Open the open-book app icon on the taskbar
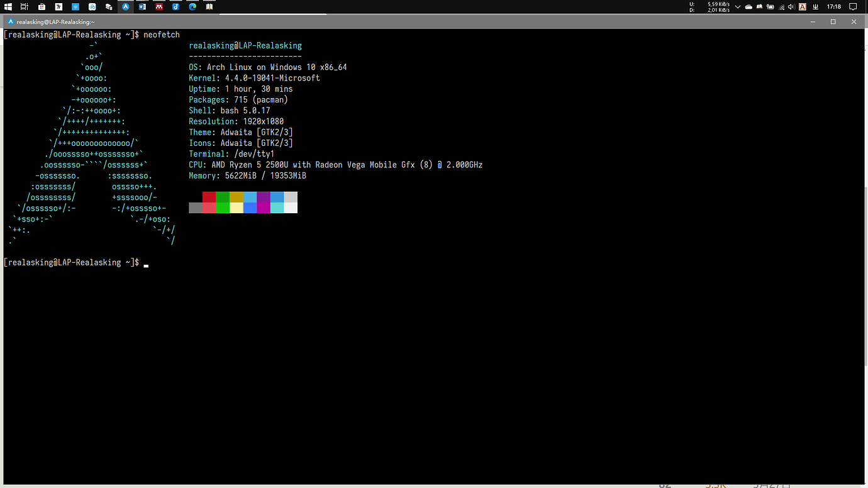Image resolution: width=868 pixels, height=488 pixels. [x=209, y=6]
